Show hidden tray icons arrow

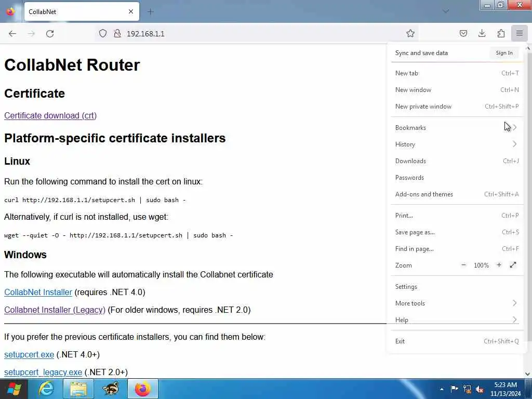[x=442, y=389]
